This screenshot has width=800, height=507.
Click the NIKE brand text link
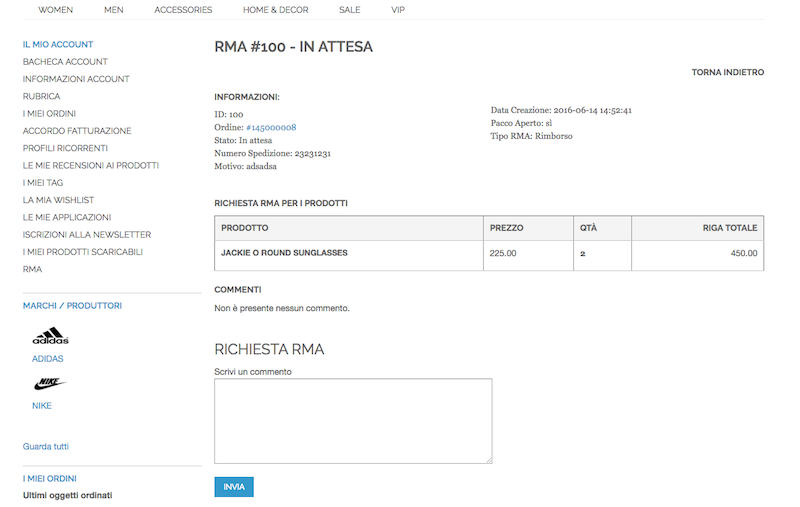pos(42,405)
